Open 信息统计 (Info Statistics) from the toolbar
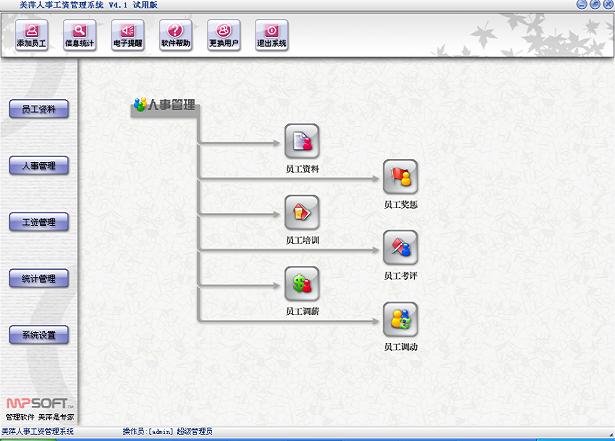The image size is (615, 441). (x=80, y=36)
